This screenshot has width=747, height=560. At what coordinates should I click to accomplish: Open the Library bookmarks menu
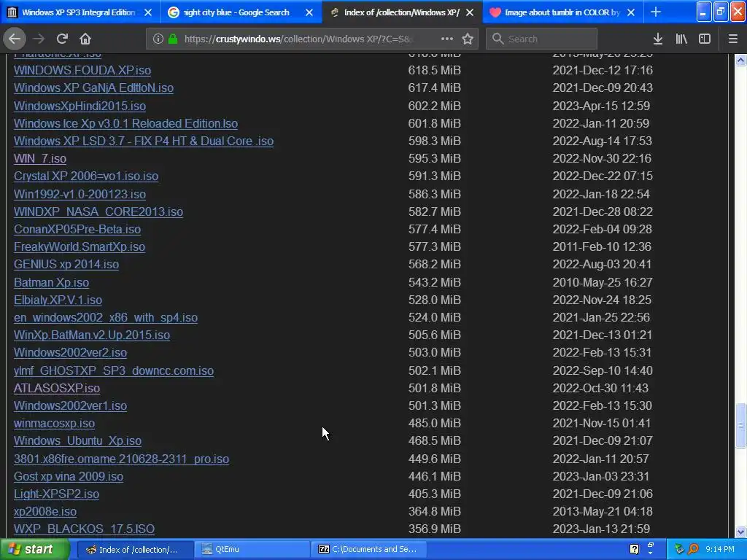(681, 39)
